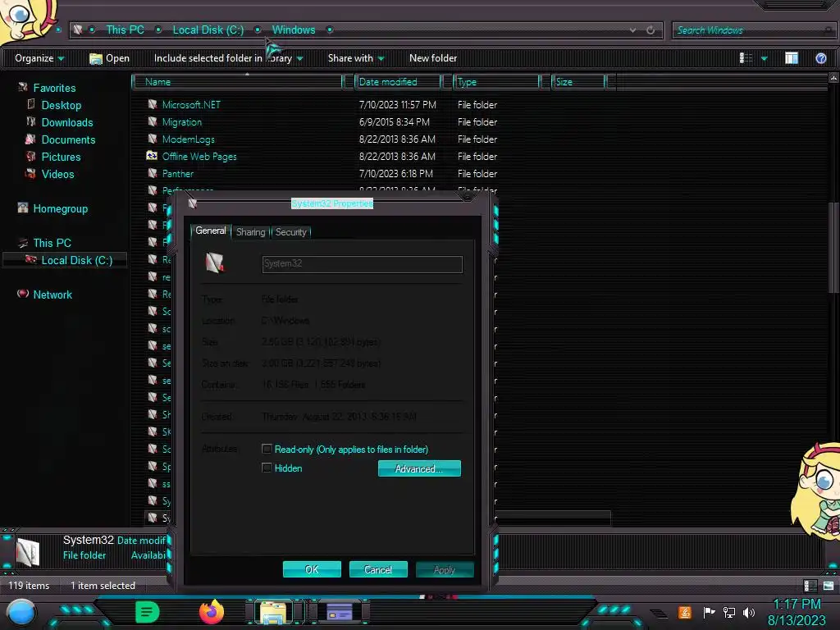
Task: Click the change your view icon
Action: (x=746, y=58)
